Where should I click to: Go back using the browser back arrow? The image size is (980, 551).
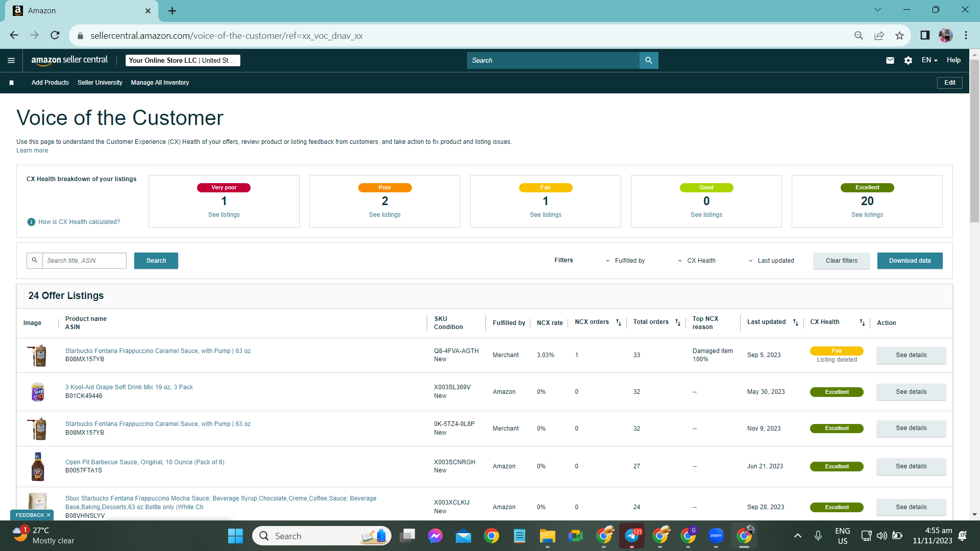[x=14, y=35]
